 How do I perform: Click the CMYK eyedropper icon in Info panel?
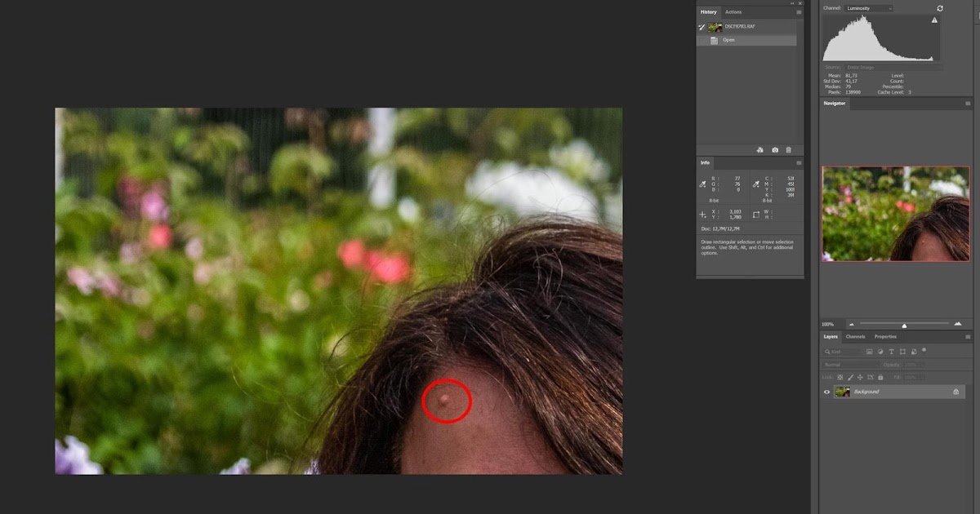point(756,185)
